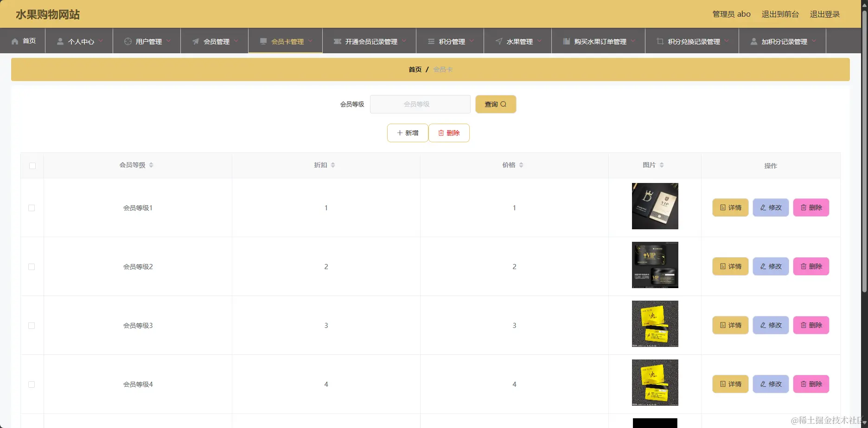
Task: Click the ticket icon beside 开通会员记录管理
Action: [x=338, y=41]
